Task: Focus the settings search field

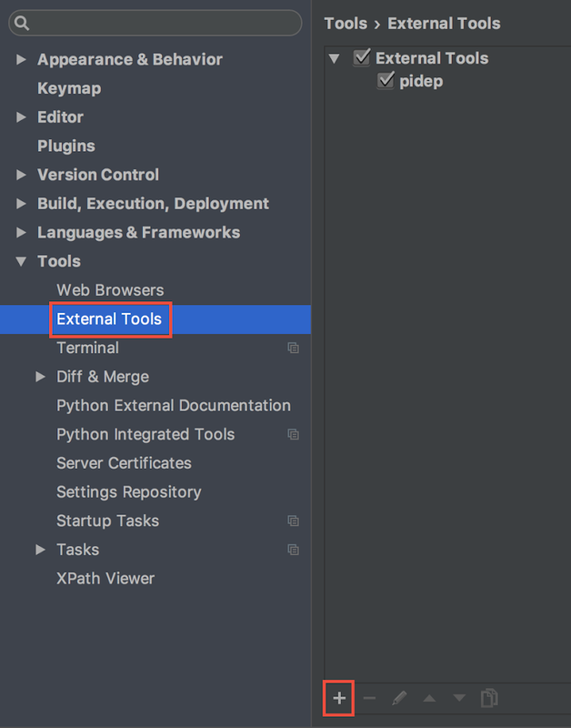Action: tap(164, 23)
